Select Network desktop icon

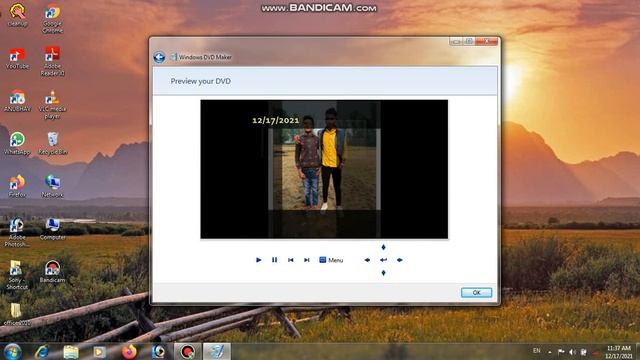tap(52, 187)
